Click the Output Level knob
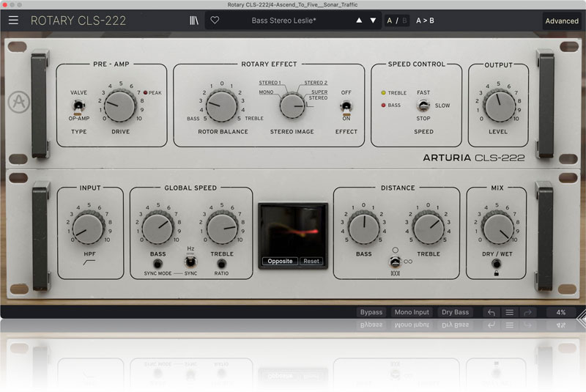586x392 pixels. click(x=500, y=106)
